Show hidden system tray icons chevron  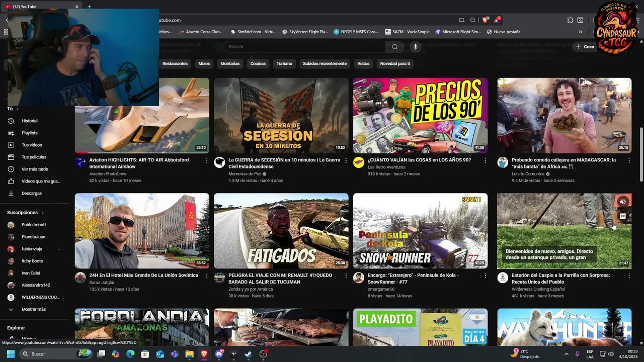[x=566, y=354]
